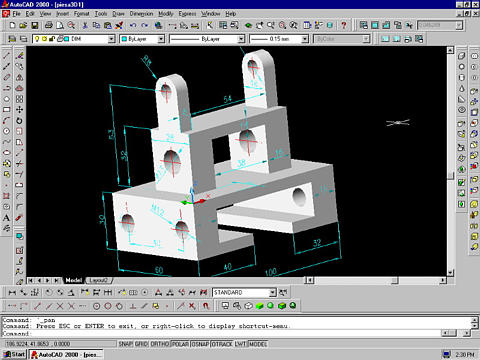Toggle OSNAP in status bar
The image size is (480, 360).
pyautogui.click(x=200, y=344)
